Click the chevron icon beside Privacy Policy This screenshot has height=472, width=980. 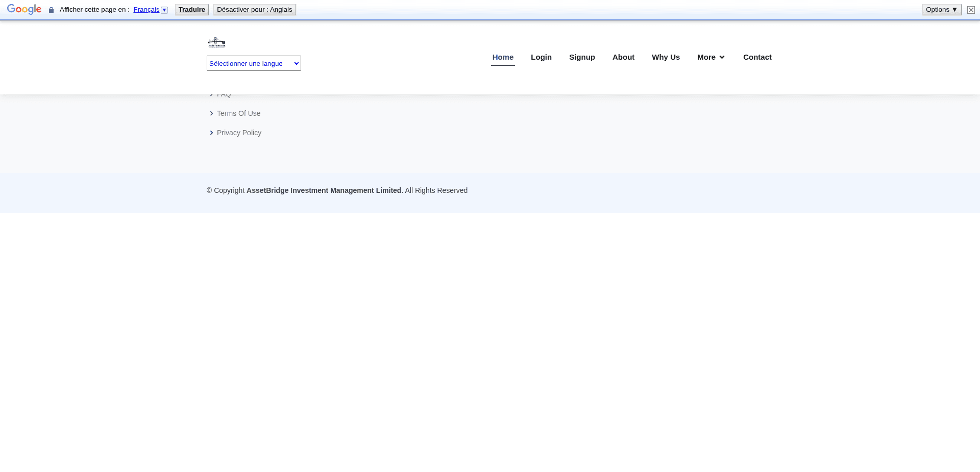click(x=212, y=133)
